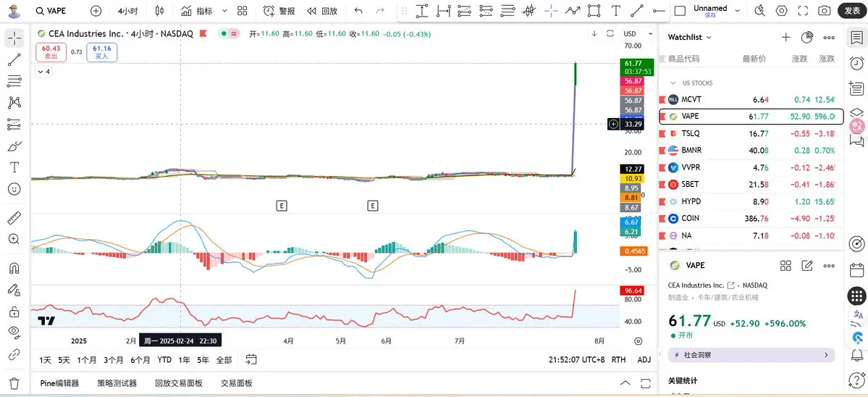Click the first earnings E marker on chart
The height and width of the screenshot is (397, 868).
click(x=281, y=206)
